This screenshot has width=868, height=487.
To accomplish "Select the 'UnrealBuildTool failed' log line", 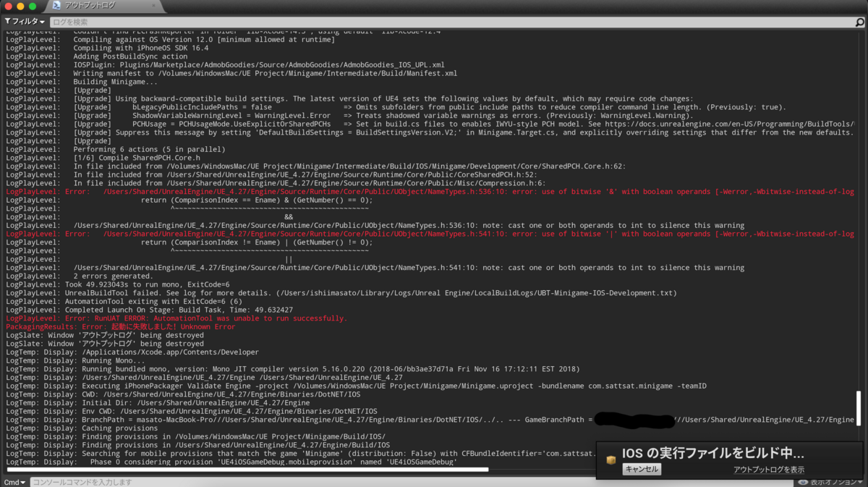I will 341,293.
